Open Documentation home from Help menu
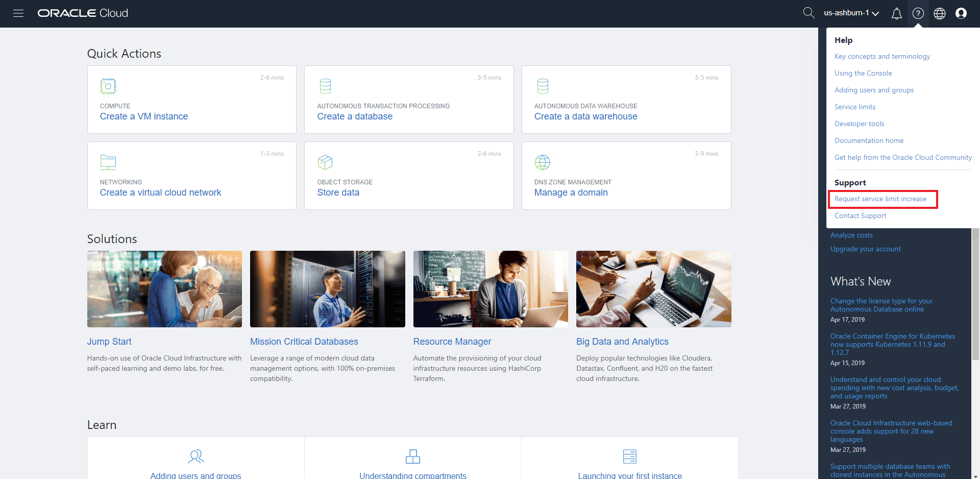 [x=869, y=140]
